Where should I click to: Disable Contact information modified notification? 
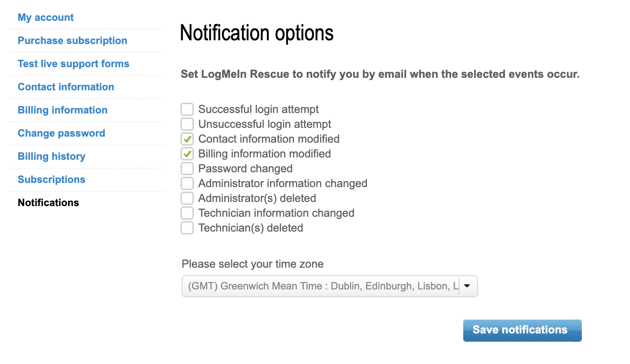(187, 138)
